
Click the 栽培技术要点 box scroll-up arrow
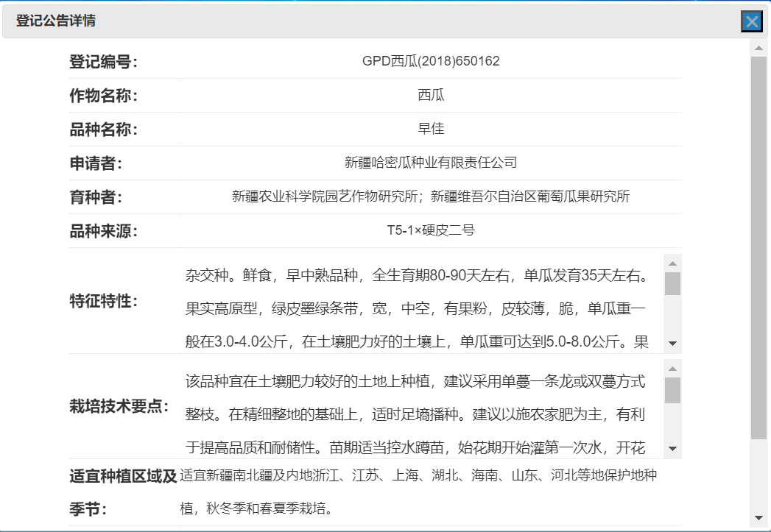click(672, 369)
